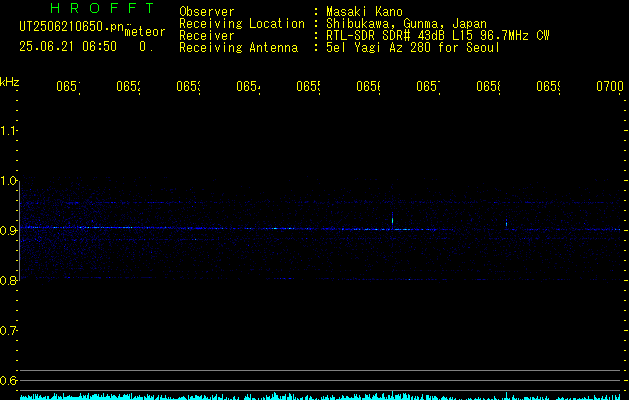629x400 pixels.
Task: Click the Observer field label
Action: 207,12
